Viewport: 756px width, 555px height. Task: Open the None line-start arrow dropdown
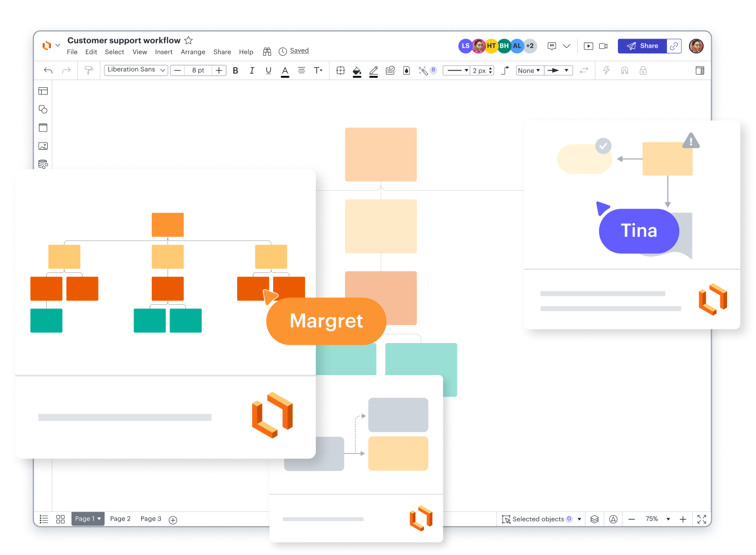pyautogui.click(x=529, y=71)
